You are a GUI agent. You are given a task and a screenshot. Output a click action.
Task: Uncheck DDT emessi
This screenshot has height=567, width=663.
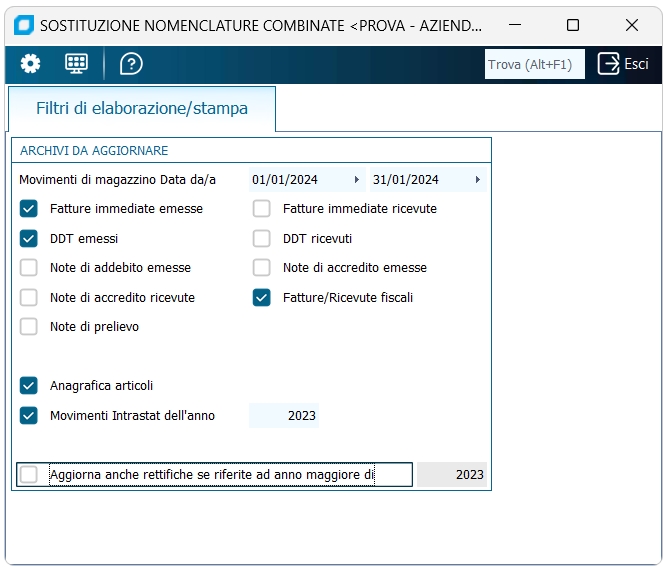[28, 238]
